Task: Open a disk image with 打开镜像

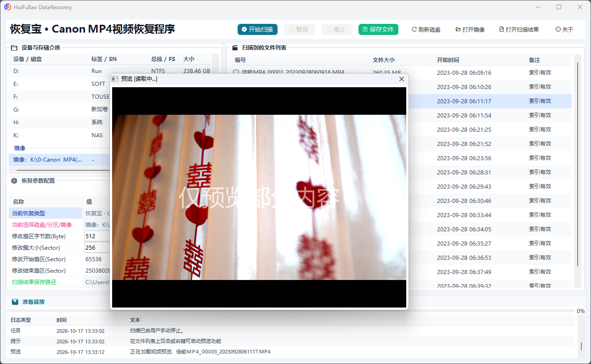Action: [x=470, y=29]
